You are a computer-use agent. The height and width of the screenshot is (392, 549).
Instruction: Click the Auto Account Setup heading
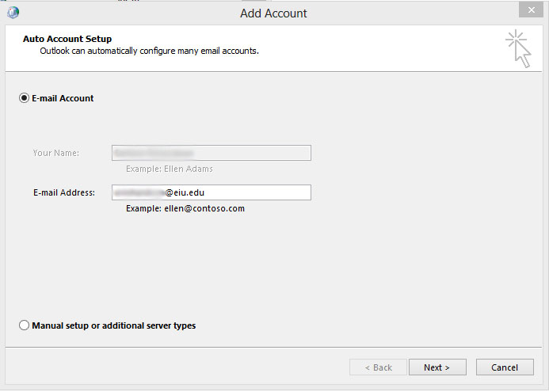(x=67, y=39)
